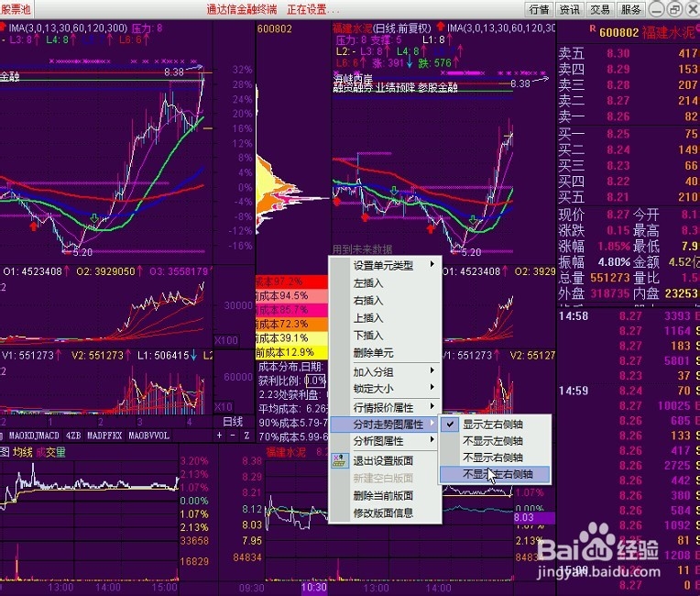Click 均线 label in bottom-left panel
This screenshot has width=700, height=596.
[x=22, y=453]
